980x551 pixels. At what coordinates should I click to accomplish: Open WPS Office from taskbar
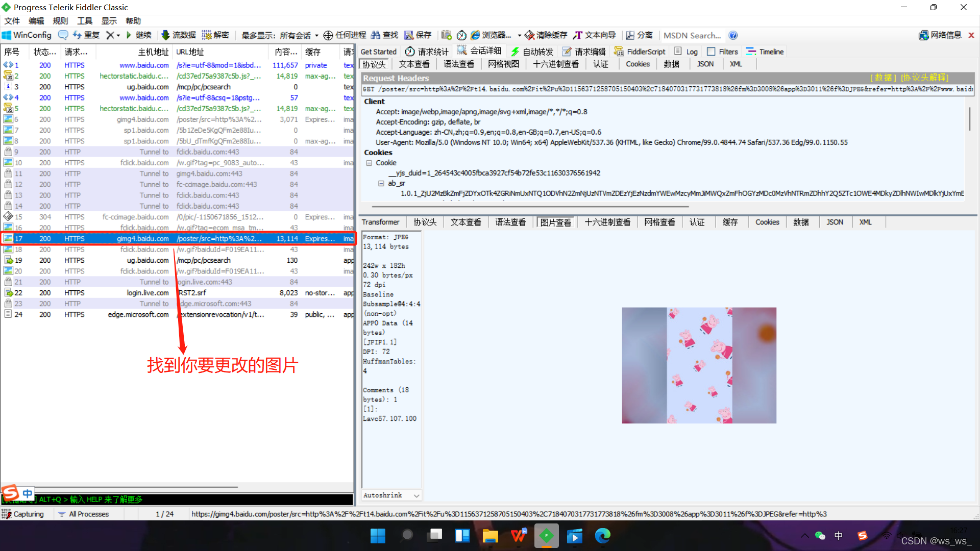[519, 536]
